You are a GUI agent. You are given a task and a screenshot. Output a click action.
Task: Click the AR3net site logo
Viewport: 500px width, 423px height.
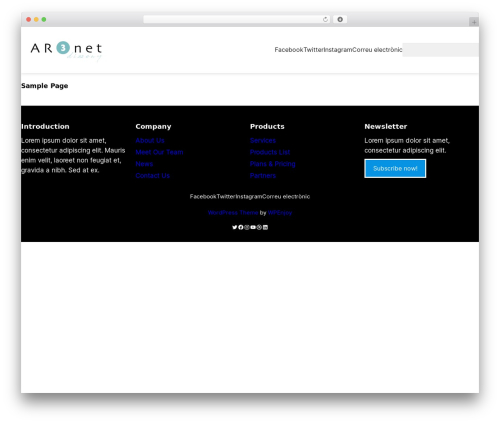(66, 51)
